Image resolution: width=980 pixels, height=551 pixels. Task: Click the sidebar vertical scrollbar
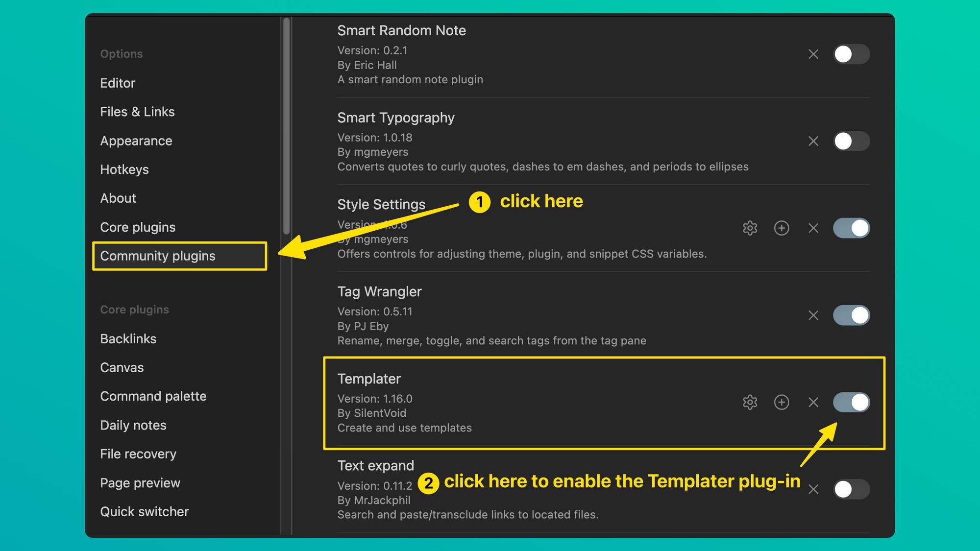[287, 126]
